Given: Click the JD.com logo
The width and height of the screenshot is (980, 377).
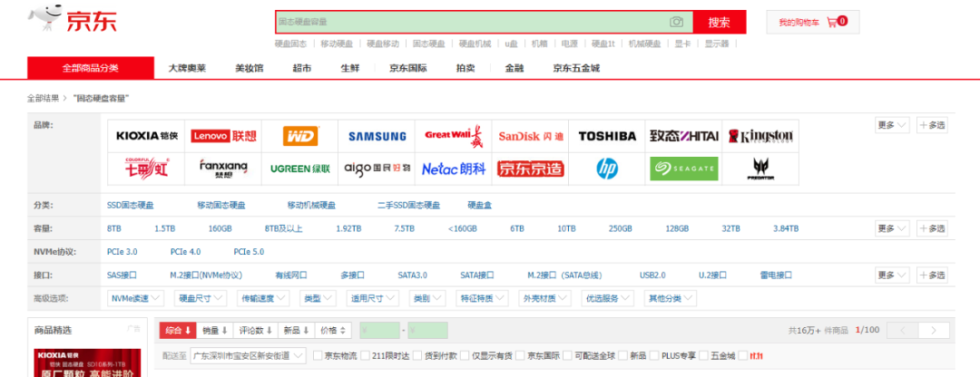Looking at the screenshot, I should (x=72, y=20).
